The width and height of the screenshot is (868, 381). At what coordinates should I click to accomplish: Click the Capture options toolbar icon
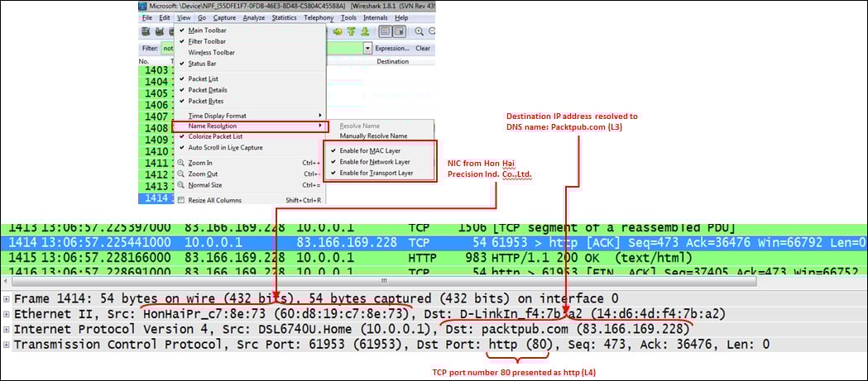tap(158, 32)
